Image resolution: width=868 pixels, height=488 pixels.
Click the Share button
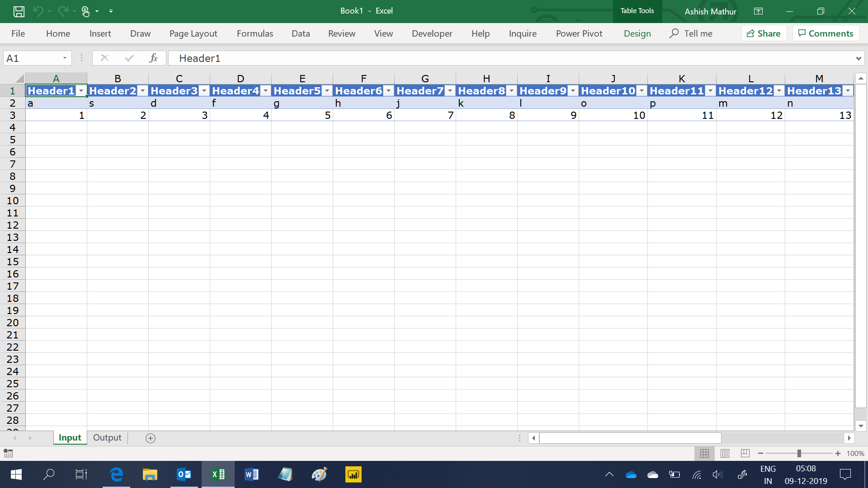click(764, 33)
